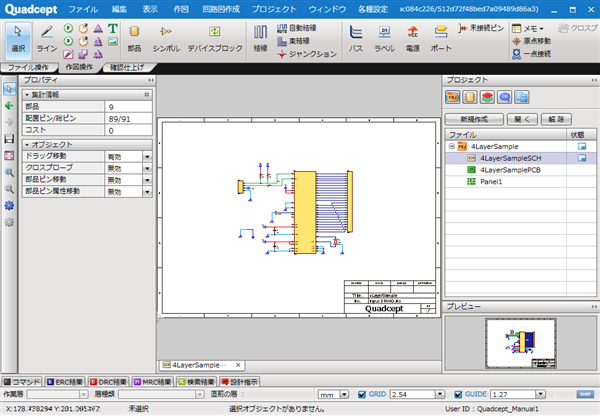600x416 pixels.
Task: Click the green back arrow in sidebar
Action: [9, 106]
